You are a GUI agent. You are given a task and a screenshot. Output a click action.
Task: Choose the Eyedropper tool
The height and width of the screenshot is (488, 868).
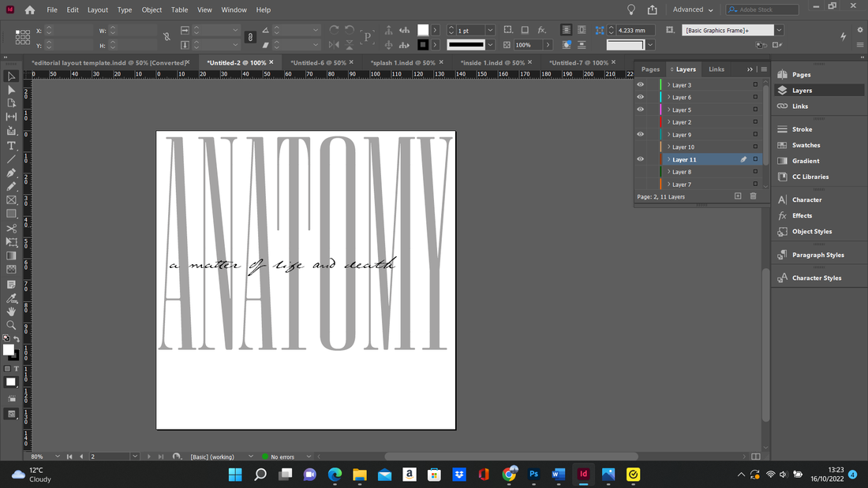(x=11, y=298)
